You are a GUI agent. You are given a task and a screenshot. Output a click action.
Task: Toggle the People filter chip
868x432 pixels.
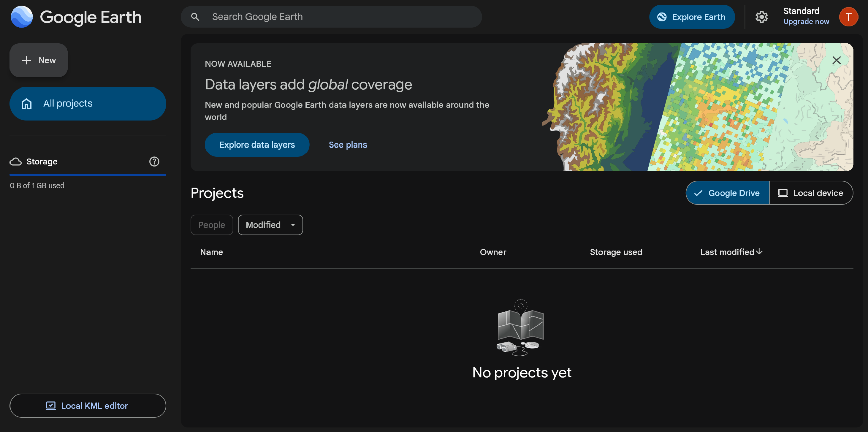pos(212,225)
